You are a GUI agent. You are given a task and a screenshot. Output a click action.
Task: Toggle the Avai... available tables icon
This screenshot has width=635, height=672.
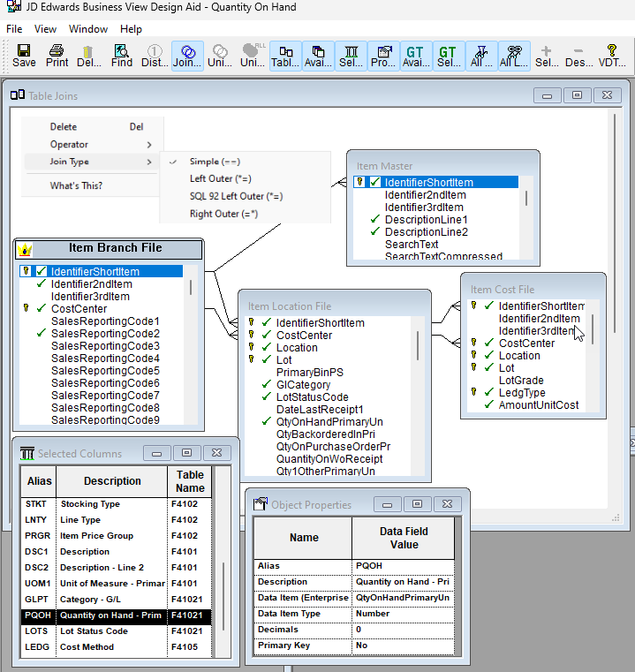pyautogui.click(x=318, y=56)
